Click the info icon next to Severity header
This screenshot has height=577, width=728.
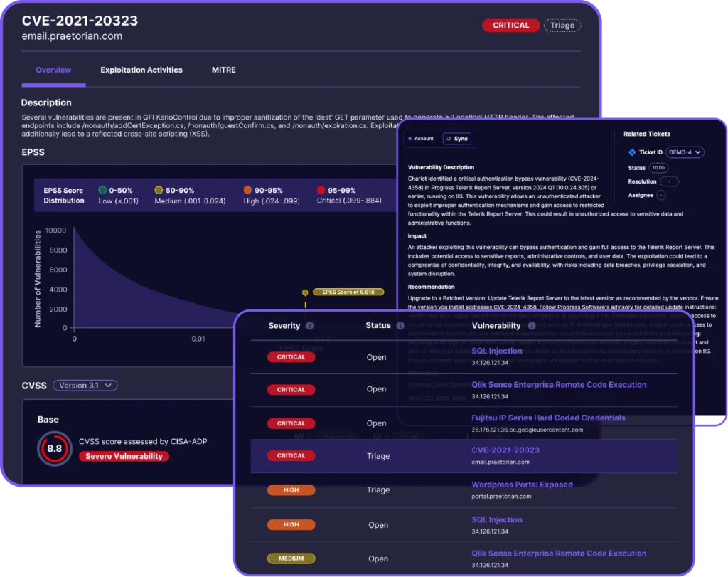310,325
